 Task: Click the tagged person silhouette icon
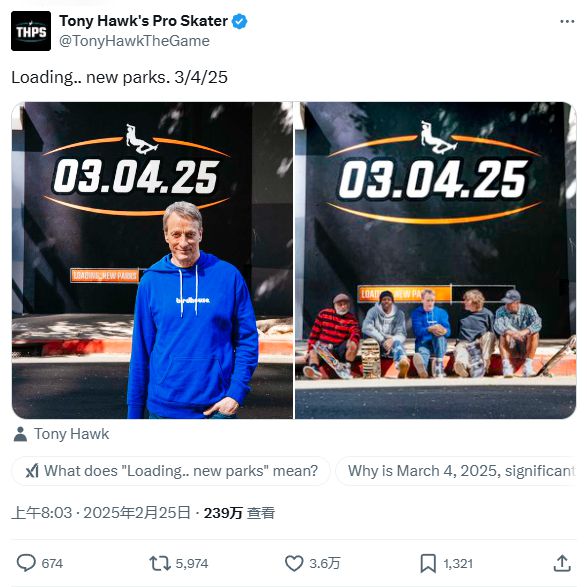coord(20,434)
